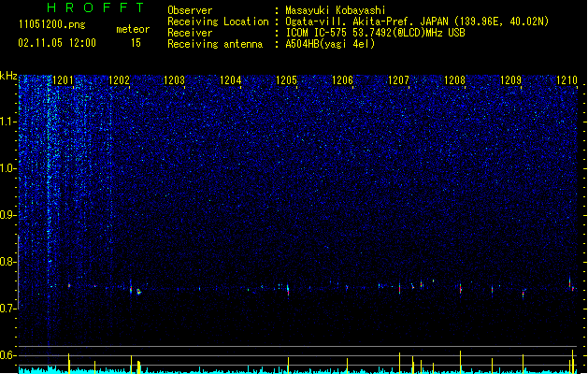588x374 pixels.
Task: Click the 1204 time marker
Action: coord(231,80)
